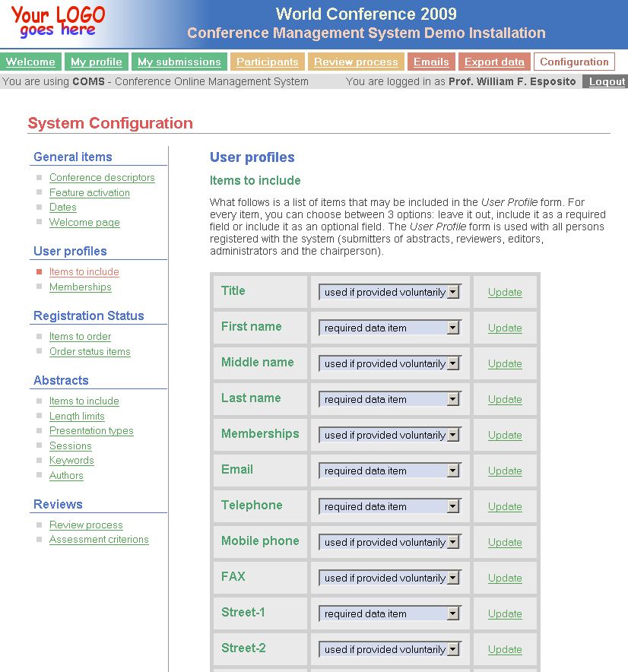The image size is (628, 672).
Task: Expand the Street-2 dropdown
Action: click(390, 649)
